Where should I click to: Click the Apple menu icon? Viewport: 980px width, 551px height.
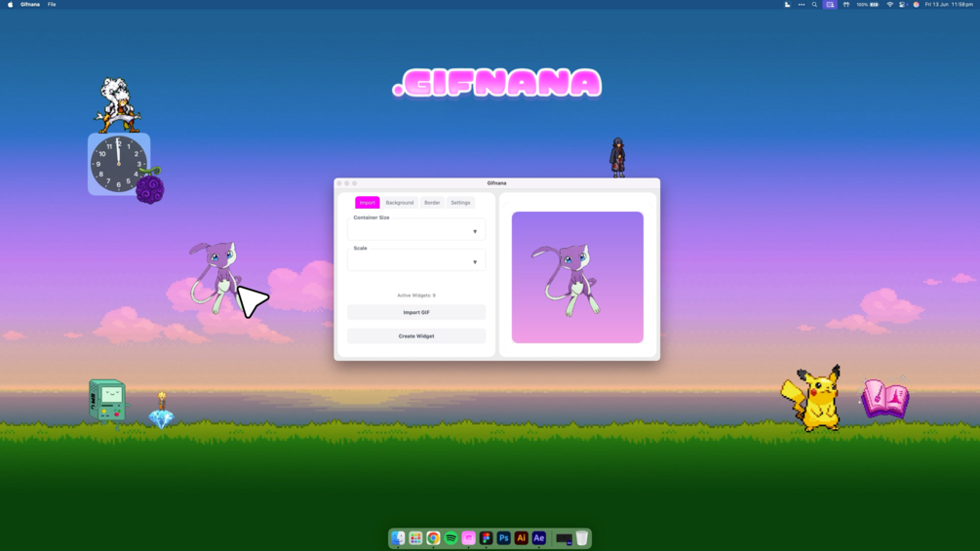(10, 4)
